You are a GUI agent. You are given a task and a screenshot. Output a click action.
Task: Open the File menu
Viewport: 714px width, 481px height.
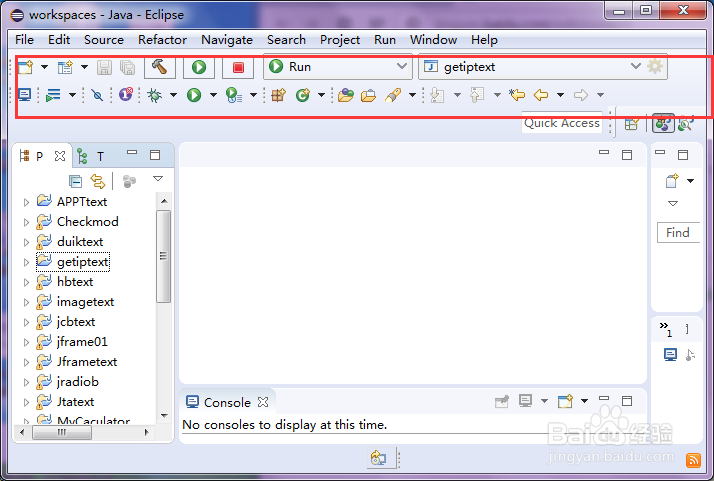click(x=24, y=40)
